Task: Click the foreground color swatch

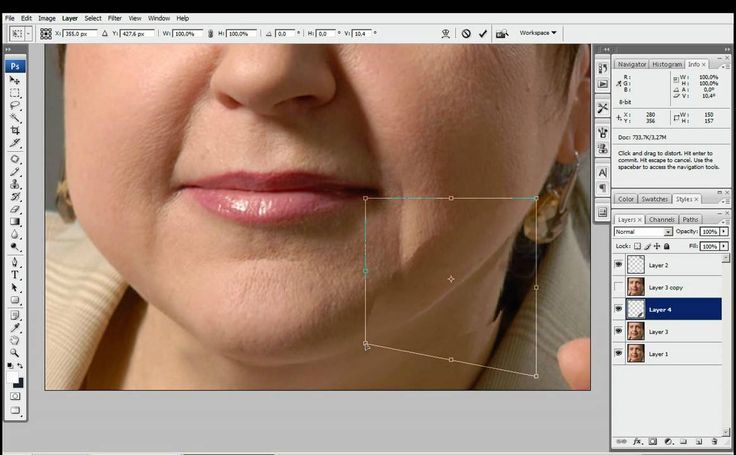Action: [12, 377]
